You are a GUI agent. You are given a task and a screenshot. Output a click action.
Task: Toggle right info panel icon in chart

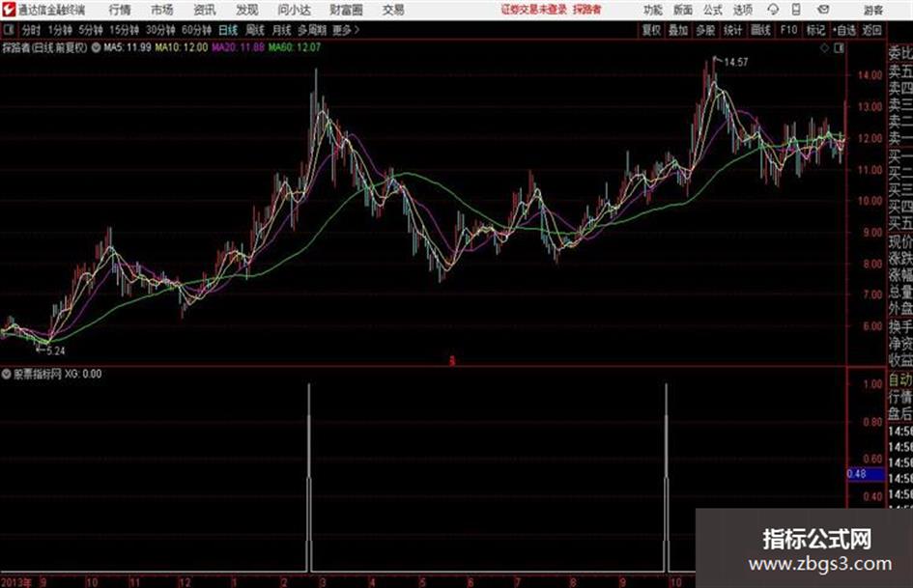pyautogui.click(x=839, y=48)
